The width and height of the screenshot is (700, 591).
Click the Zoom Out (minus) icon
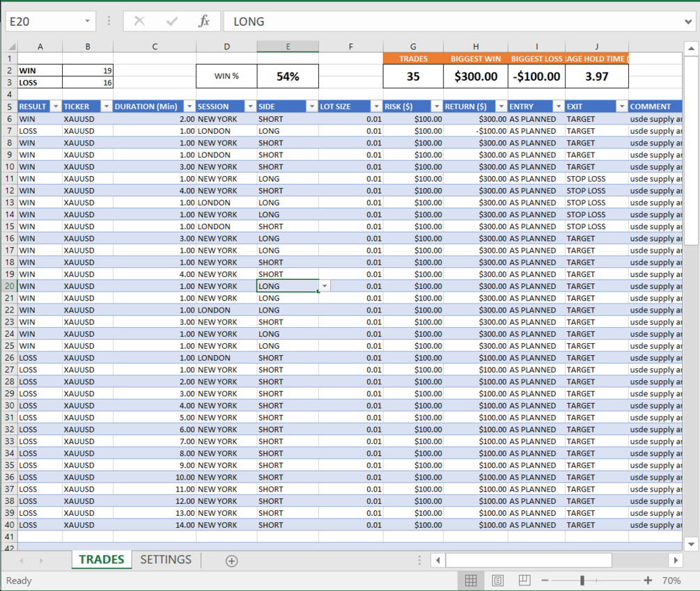point(545,581)
